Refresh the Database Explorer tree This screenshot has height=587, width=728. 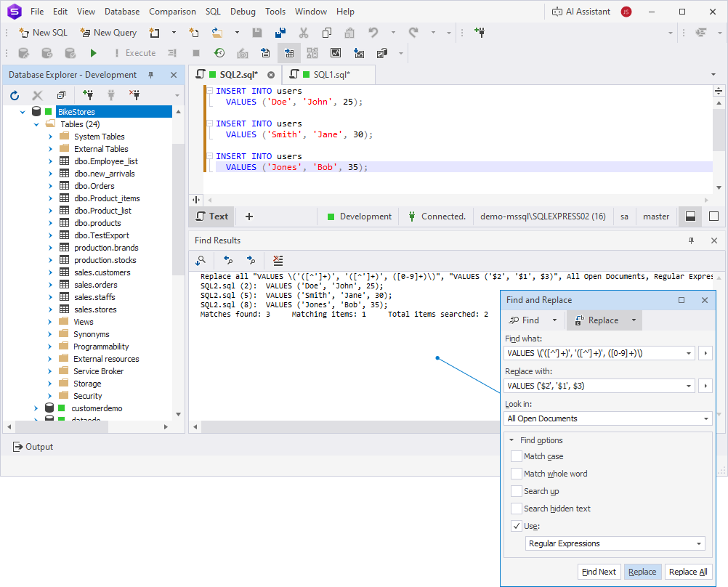14,95
